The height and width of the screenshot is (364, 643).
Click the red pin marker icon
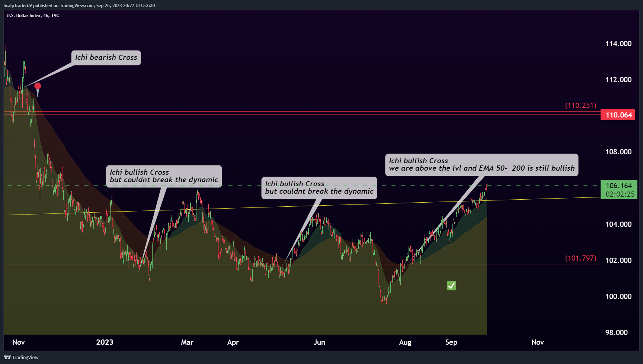point(38,89)
